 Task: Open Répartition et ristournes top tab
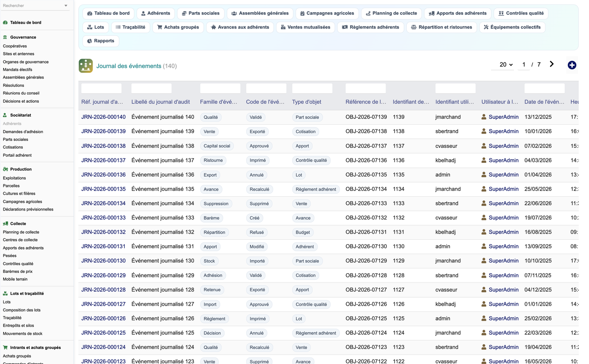pos(441,27)
